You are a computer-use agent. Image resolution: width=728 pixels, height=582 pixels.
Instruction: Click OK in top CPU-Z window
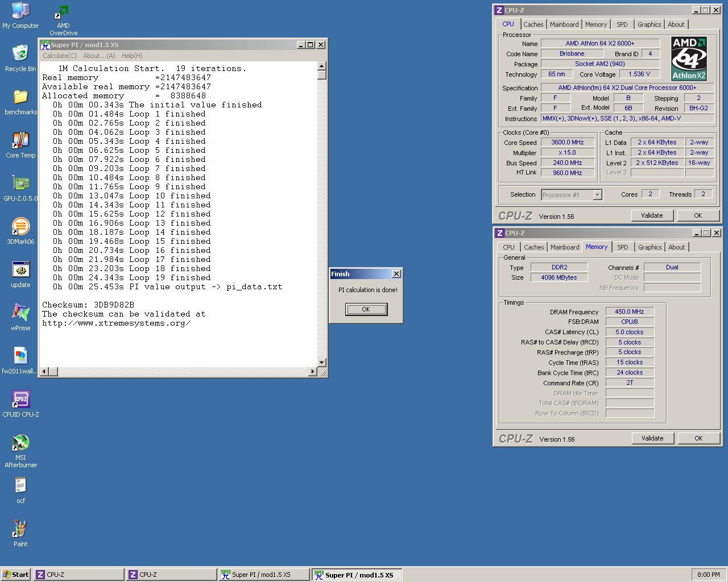click(698, 215)
